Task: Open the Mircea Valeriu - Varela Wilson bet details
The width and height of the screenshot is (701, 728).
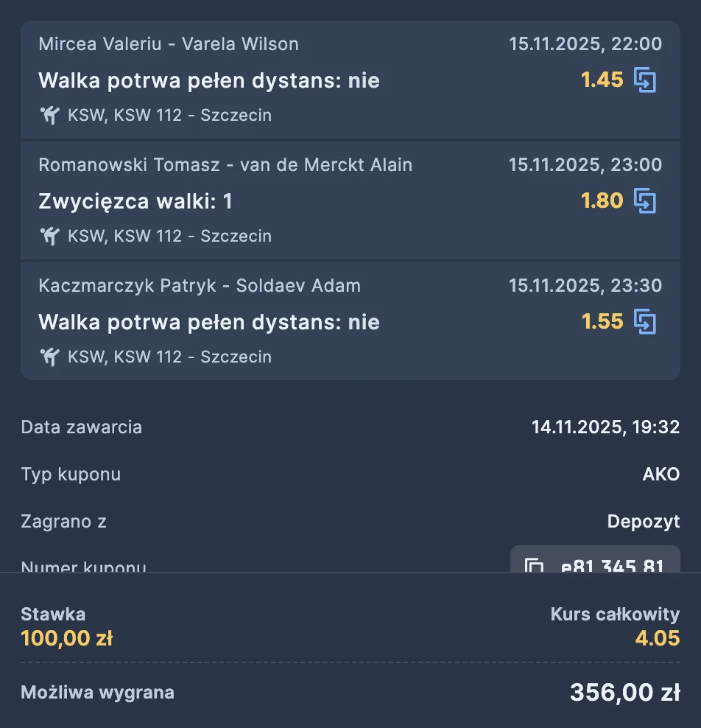Action: (169, 44)
